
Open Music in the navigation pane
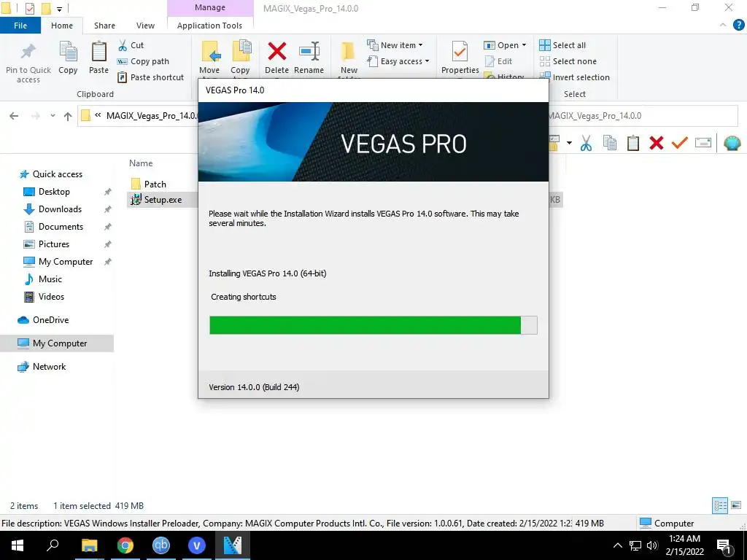(x=43, y=279)
